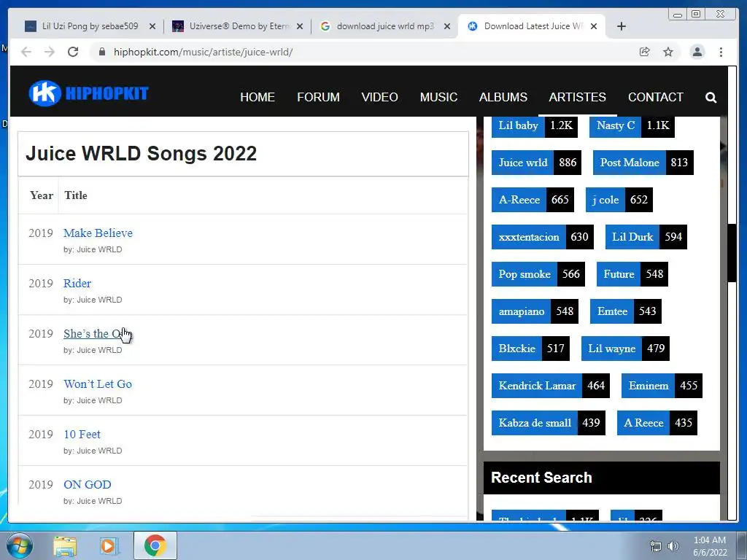Open the Won't Let Go song link
The width and height of the screenshot is (747, 560).
(x=98, y=384)
